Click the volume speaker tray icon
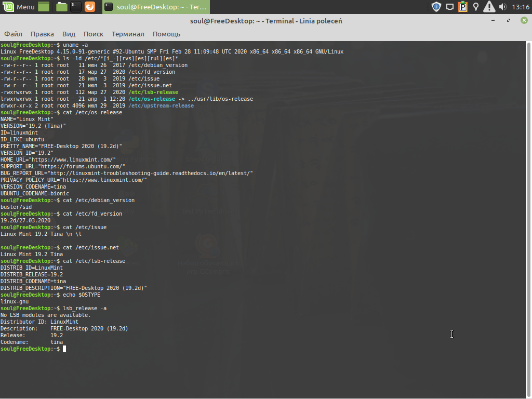The height and width of the screenshot is (399, 532). [503, 7]
